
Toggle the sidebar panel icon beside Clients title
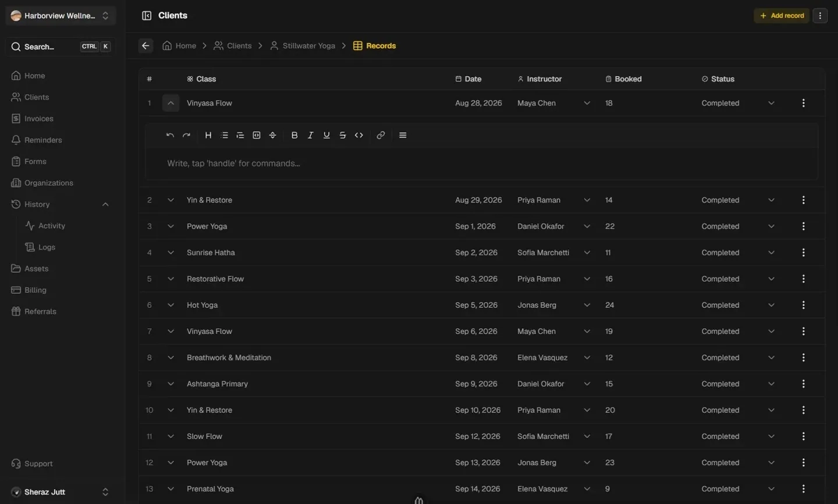click(x=147, y=16)
